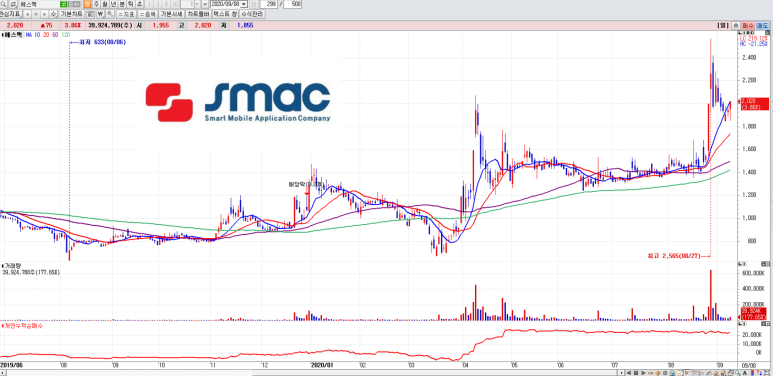
Task: Toggle the ₩ won currency icon
Action: pyautogui.click(x=101, y=14)
